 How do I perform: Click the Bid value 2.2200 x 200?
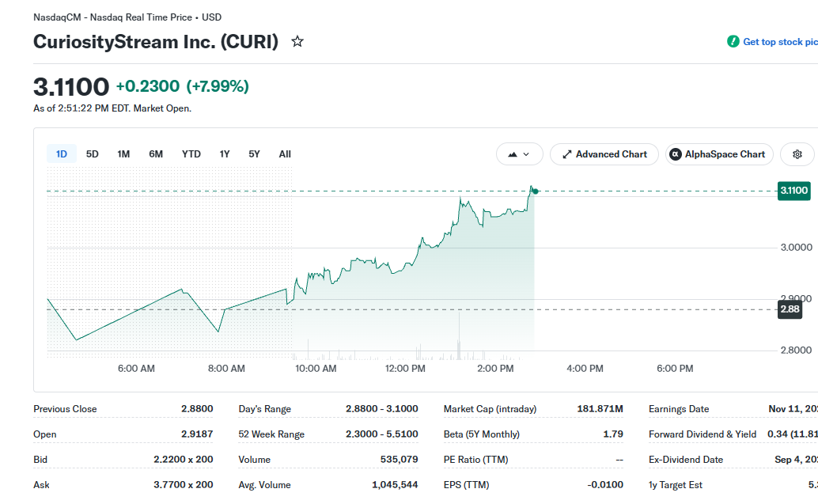click(183, 459)
